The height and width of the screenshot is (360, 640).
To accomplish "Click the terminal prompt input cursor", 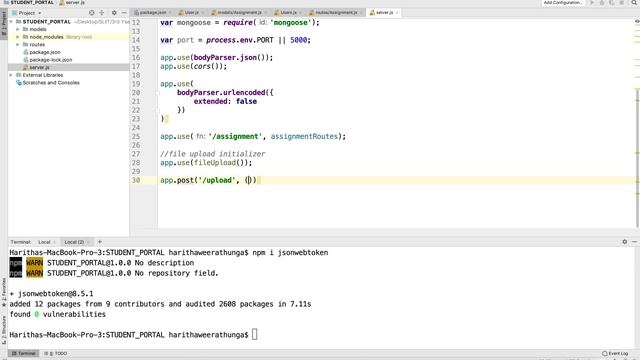I will pyautogui.click(x=254, y=335).
